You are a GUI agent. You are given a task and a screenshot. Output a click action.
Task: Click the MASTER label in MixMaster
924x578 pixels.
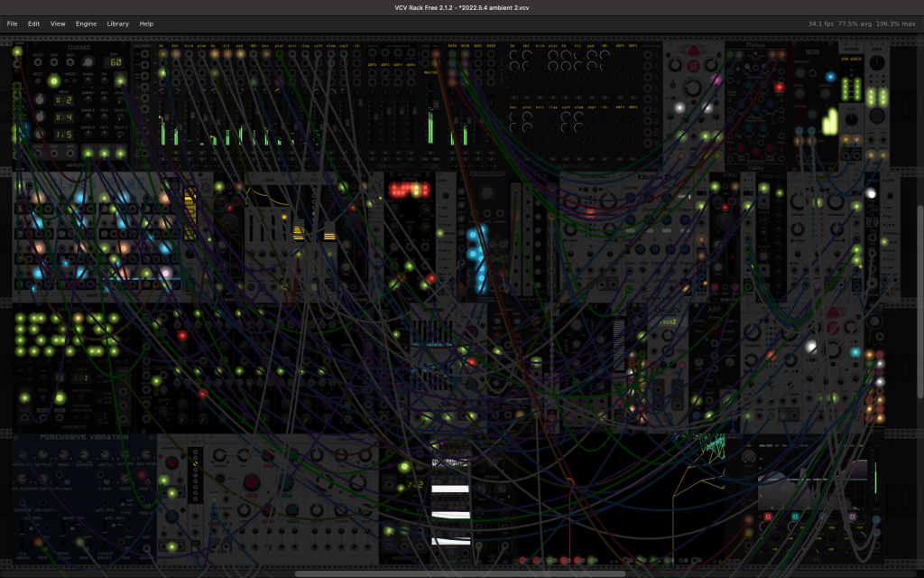(430, 72)
